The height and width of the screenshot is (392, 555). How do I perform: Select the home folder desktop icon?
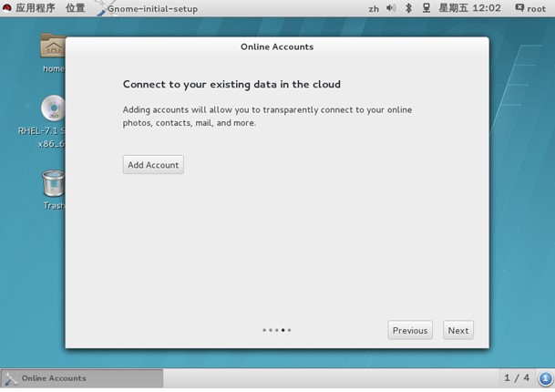click(53, 53)
